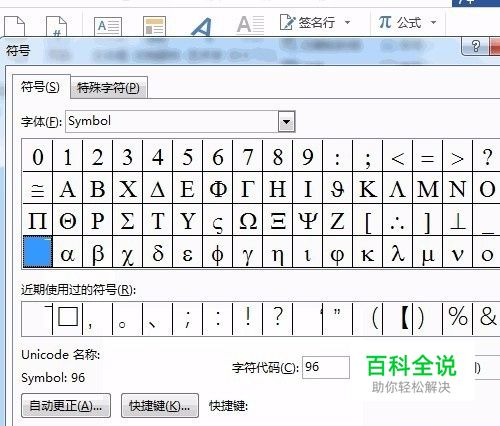Pick the recently used ampersand & symbol
500x426 pixels.
pyautogui.click(x=487, y=318)
